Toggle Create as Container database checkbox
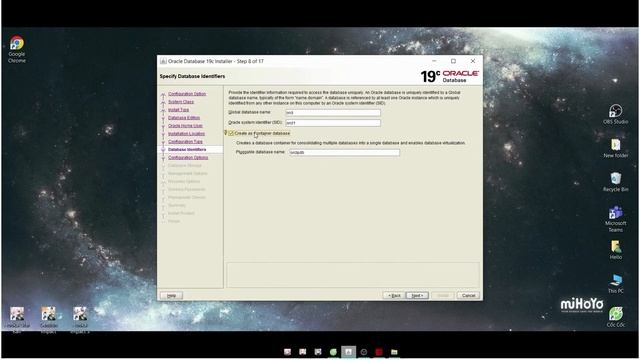 pyautogui.click(x=231, y=133)
